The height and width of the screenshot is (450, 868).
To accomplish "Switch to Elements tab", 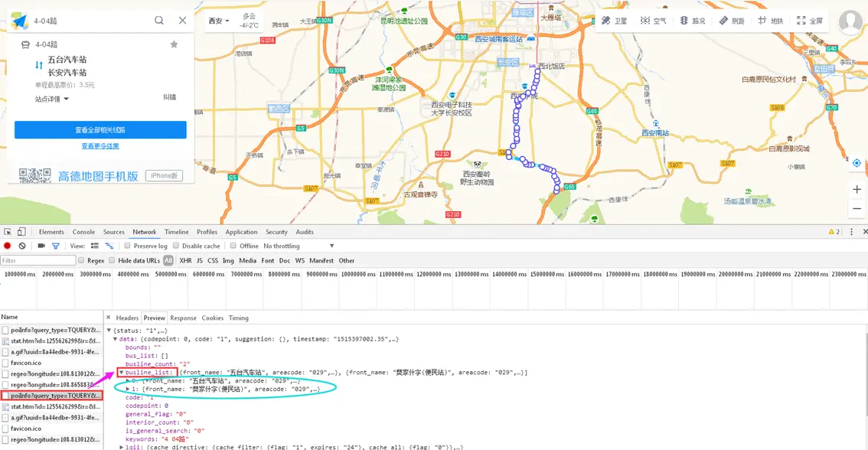I will point(51,232).
